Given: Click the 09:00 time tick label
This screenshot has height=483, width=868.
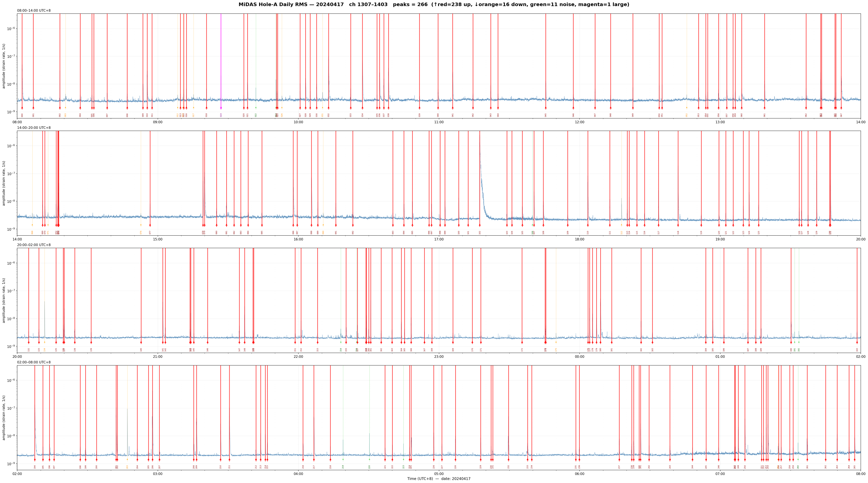Looking at the screenshot, I should click(158, 122).
